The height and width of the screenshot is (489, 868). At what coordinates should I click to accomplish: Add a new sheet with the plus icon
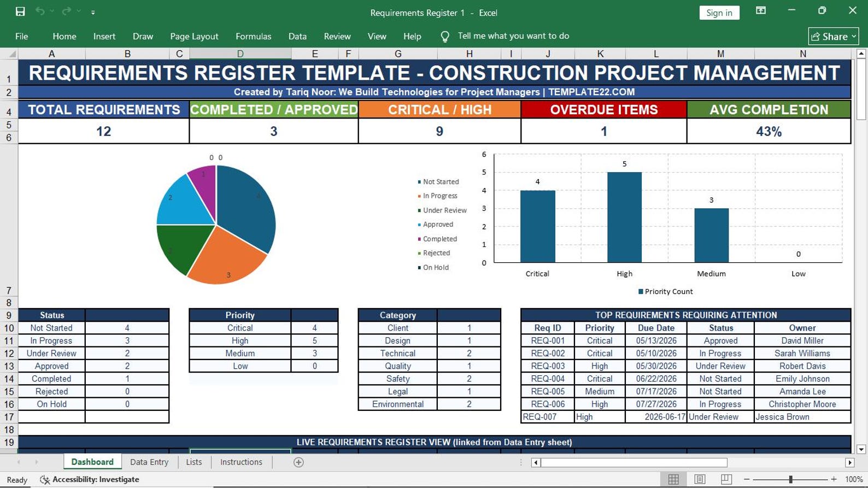pyautogui.click(x=298, y=462)
